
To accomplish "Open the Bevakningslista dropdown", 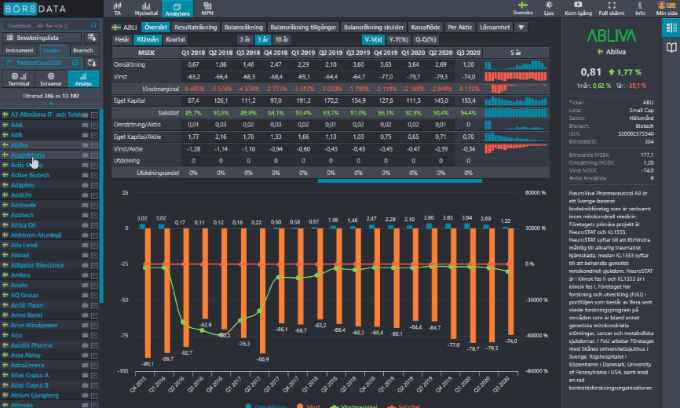I will pos(42,38).
